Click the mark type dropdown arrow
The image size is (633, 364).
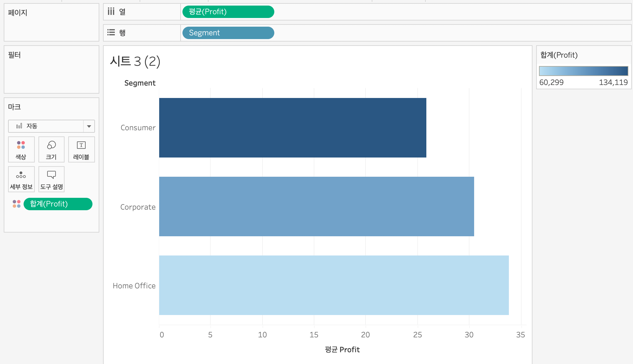pos(89,126)
